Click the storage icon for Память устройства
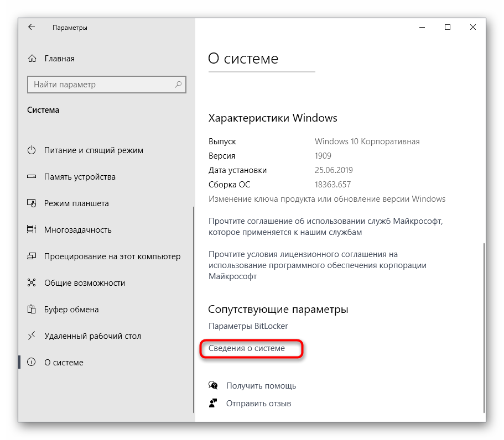The width and height of the screenshot is (504, 440). (x=32, y=176)
